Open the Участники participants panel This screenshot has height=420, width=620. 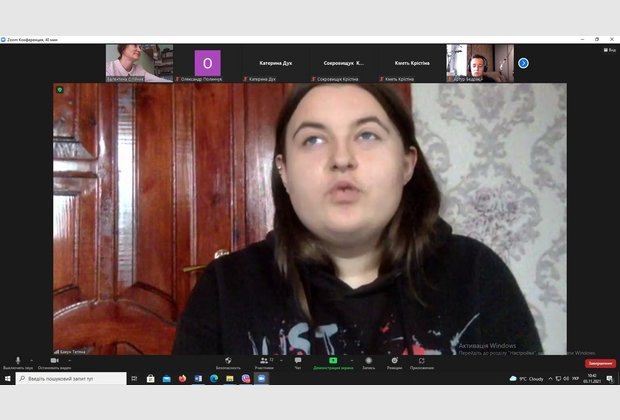click(264, 360)
